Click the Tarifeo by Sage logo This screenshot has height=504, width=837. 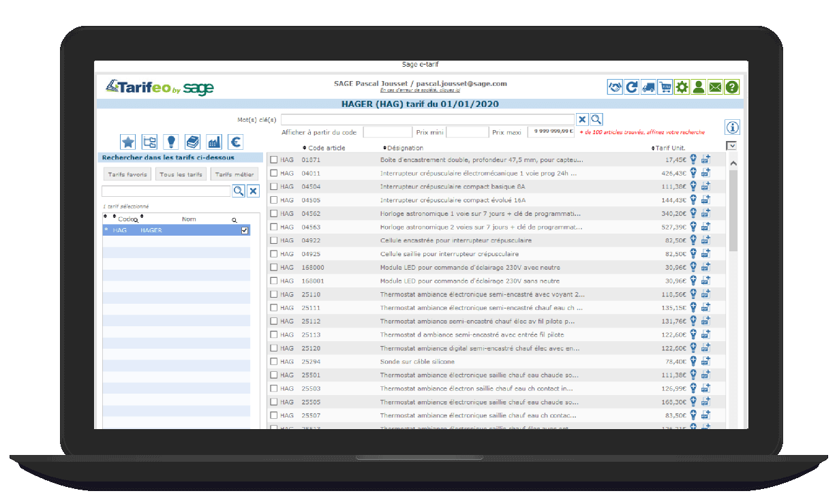click(x=160, y=87)
